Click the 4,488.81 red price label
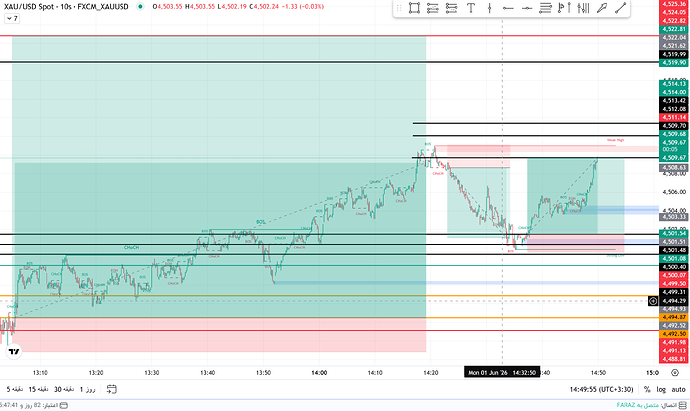Screen dimensions: 690x411 [x=674, y=359]
